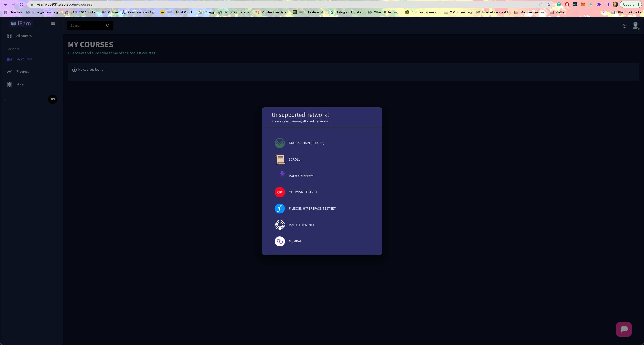
Task: Open the Grammarly extension icon
Action: coord(559,4)
